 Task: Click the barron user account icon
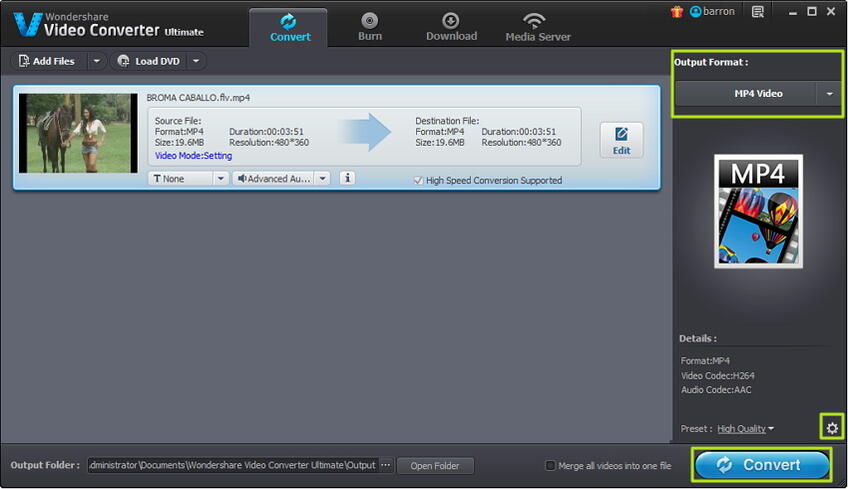pos(695,11)
